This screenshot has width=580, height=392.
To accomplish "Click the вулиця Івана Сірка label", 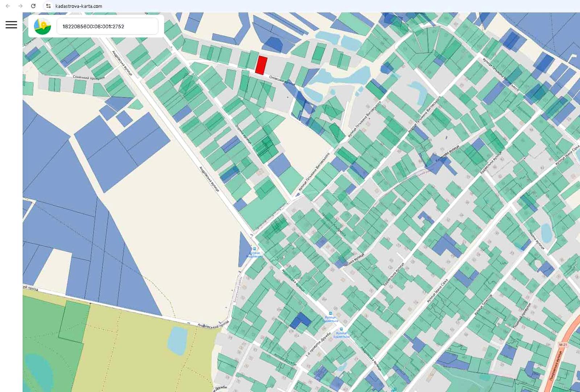I will click(x=437, y=291).
